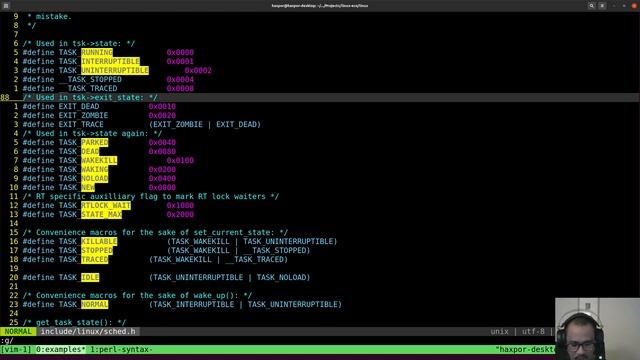Click the webcam video thumbnail

point(598,329)
